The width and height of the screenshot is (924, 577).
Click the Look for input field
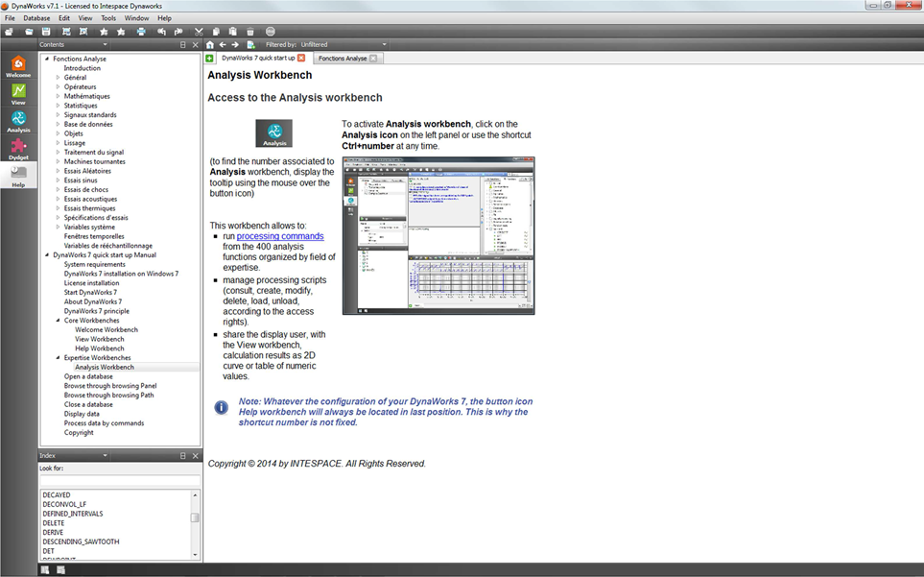[119, 480]
